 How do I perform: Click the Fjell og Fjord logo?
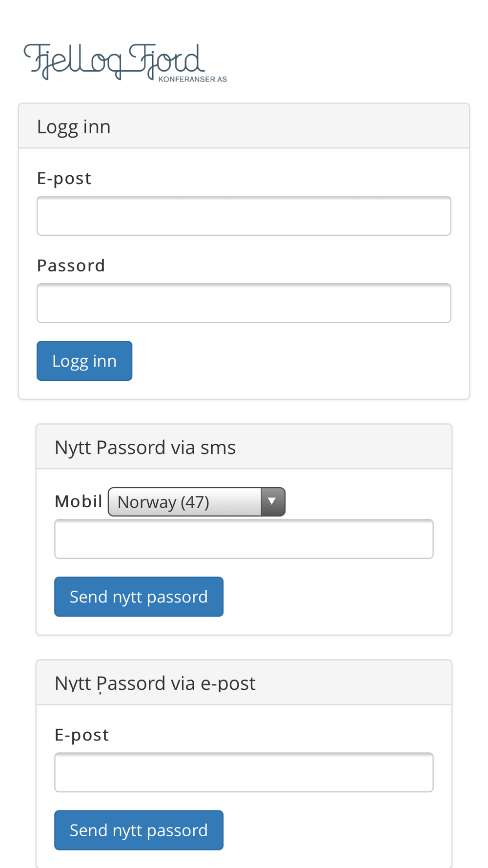tap(125, 62)
